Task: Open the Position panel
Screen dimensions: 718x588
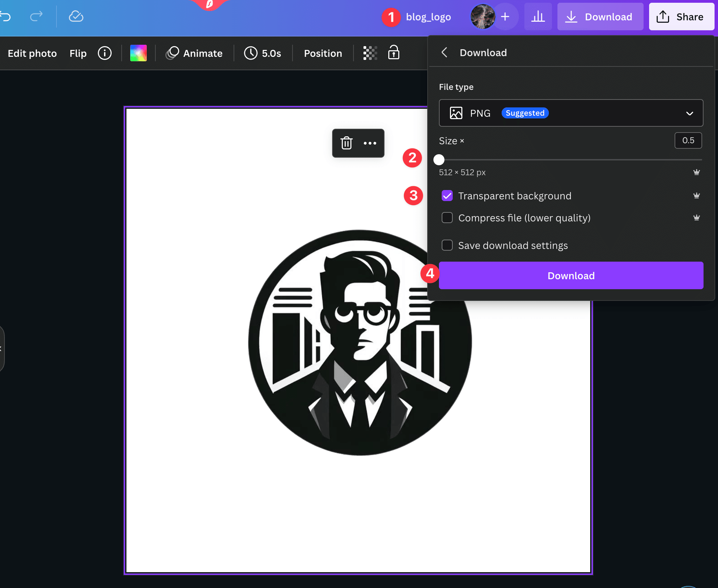Action: click(x=323, y=53)
